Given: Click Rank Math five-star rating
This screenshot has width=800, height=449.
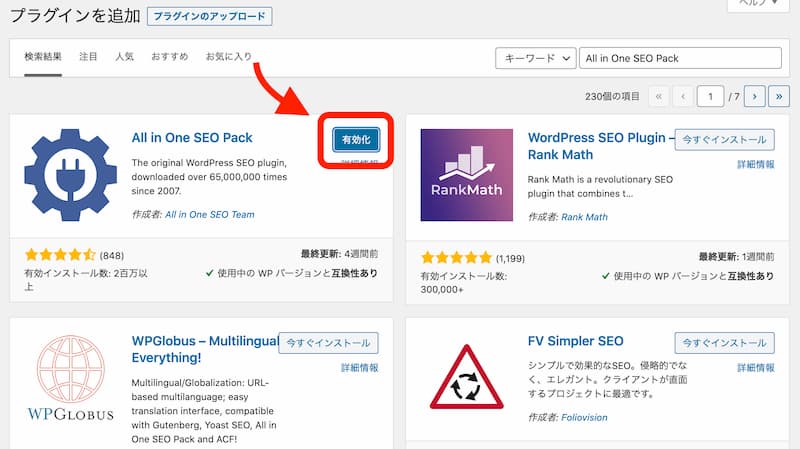Looking at the screenshot, I should click(x=456, y=257).
